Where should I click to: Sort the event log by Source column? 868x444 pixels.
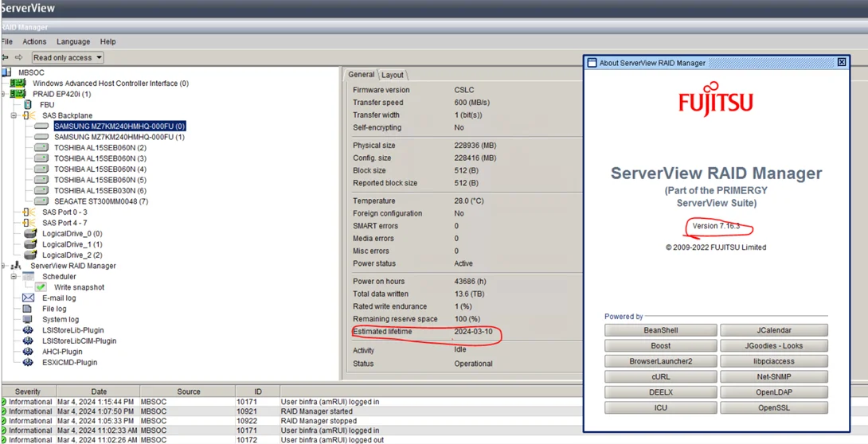(x=188, y=391)
